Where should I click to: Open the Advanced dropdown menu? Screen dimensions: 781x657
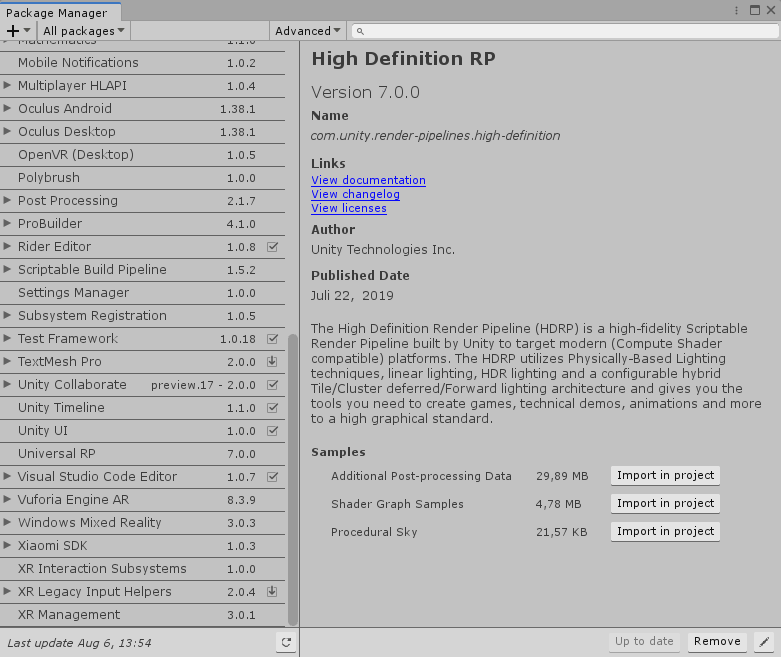(x=307, y=31)
